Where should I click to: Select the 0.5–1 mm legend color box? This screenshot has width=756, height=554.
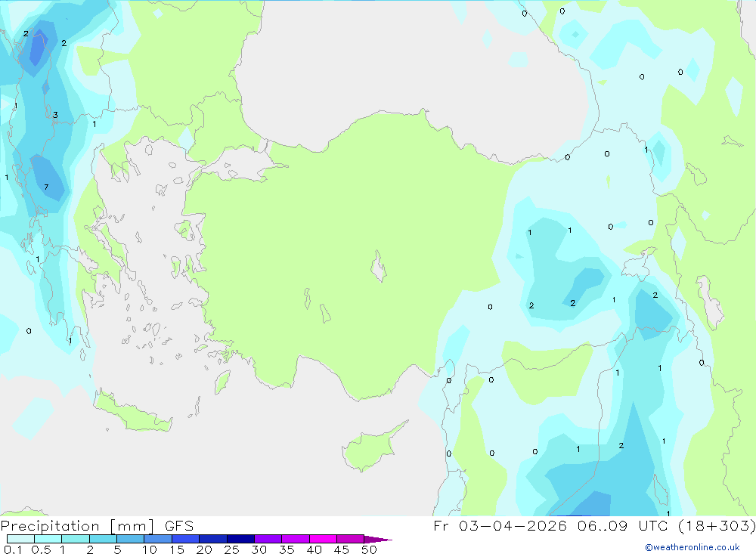click(x=48, y=539)
